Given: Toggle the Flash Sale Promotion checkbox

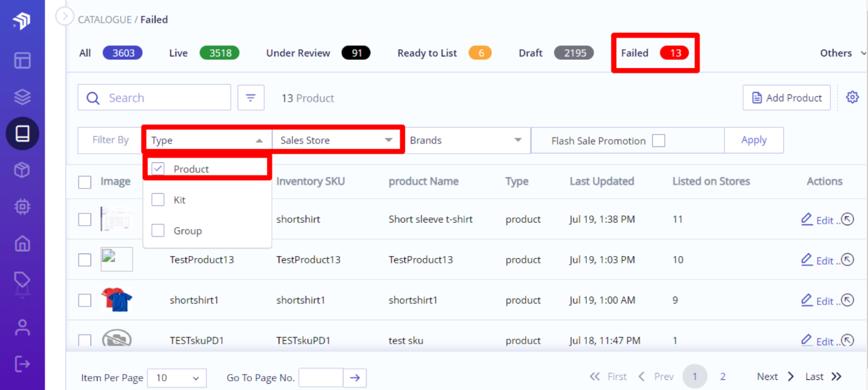Looking at the screenshot, I should 659,140.
